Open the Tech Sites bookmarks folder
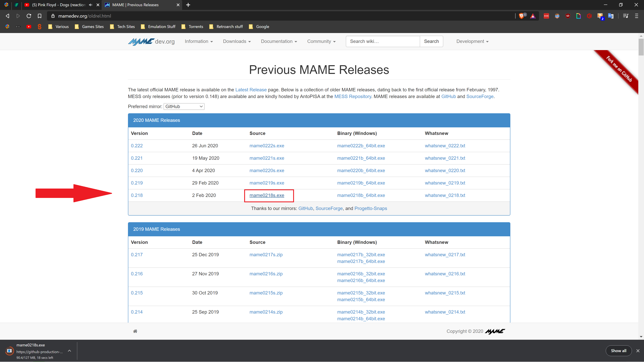This screenshot has width=644, height=362. click(x=122, y=26)
